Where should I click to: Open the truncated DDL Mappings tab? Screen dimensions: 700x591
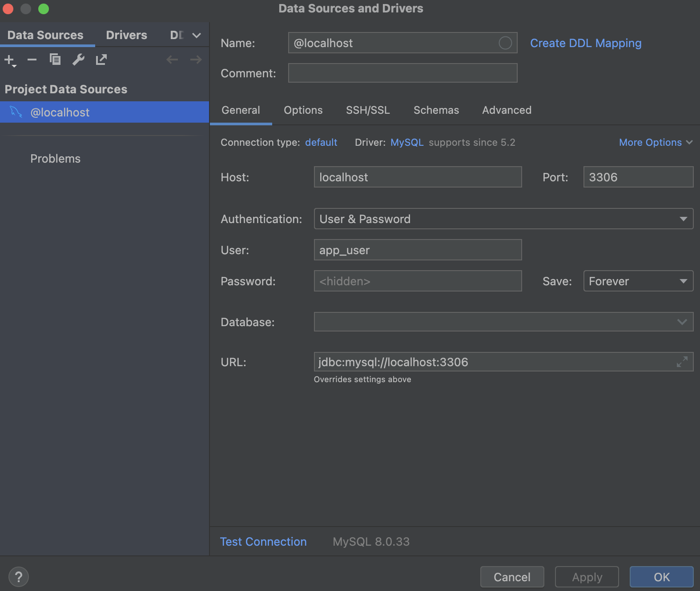coord(177,35)
